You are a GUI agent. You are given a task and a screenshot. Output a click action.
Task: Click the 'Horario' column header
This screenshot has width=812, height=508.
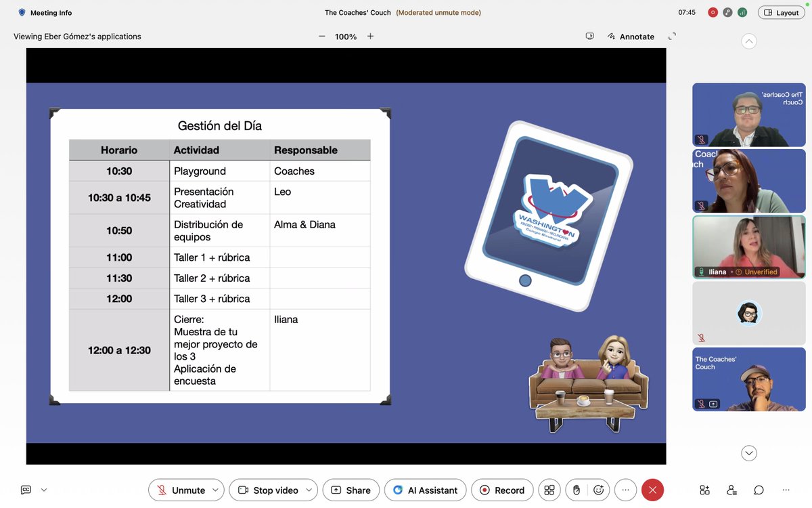point(119,150)
